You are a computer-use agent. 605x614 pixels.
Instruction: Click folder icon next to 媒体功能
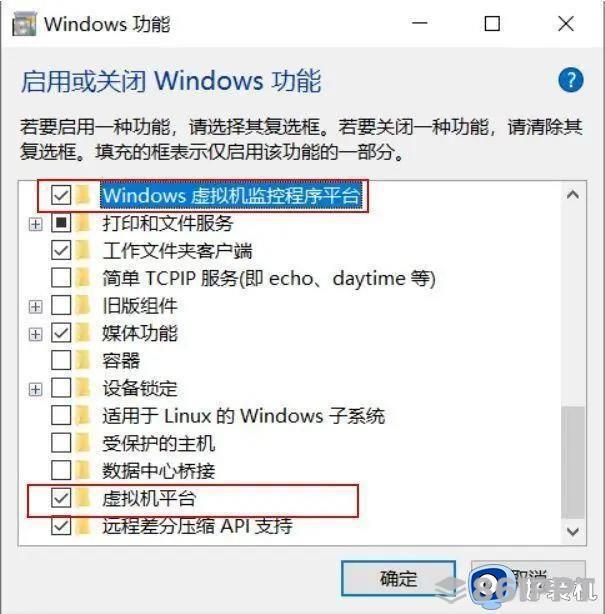[83, 333]
